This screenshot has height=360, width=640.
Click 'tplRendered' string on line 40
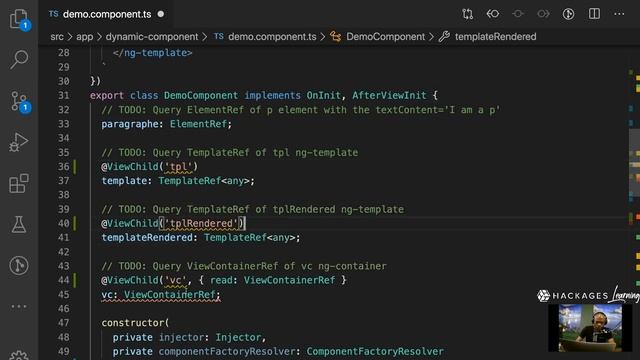(201, 223)
